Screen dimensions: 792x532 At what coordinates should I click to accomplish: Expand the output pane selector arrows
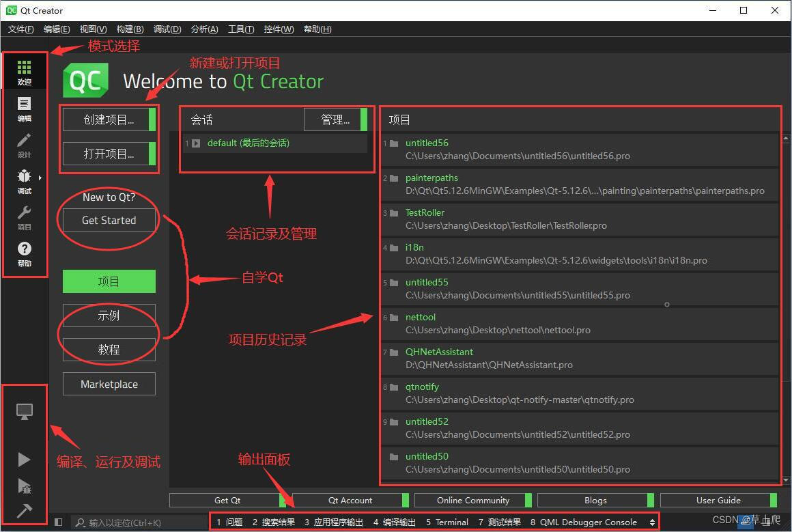(652, 522)
